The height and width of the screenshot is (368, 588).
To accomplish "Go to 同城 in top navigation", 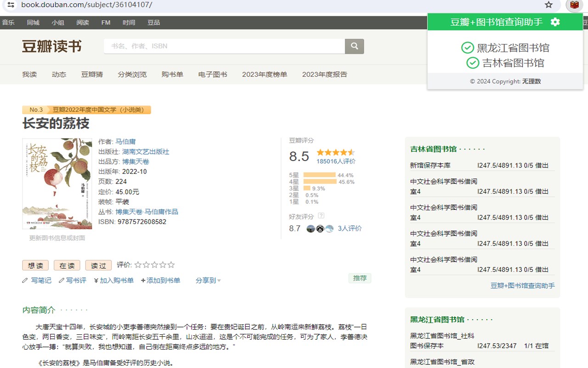I will [33, 23].
